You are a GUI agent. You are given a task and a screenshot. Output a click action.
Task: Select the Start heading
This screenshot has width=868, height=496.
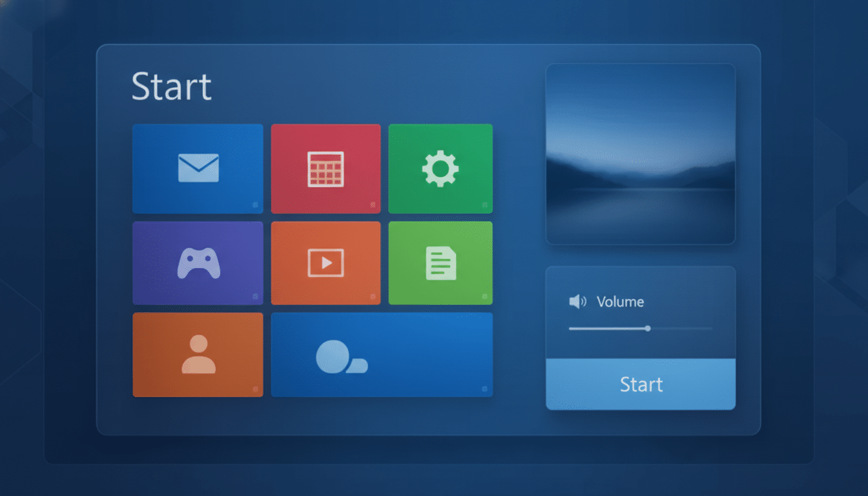pos(172,87)
